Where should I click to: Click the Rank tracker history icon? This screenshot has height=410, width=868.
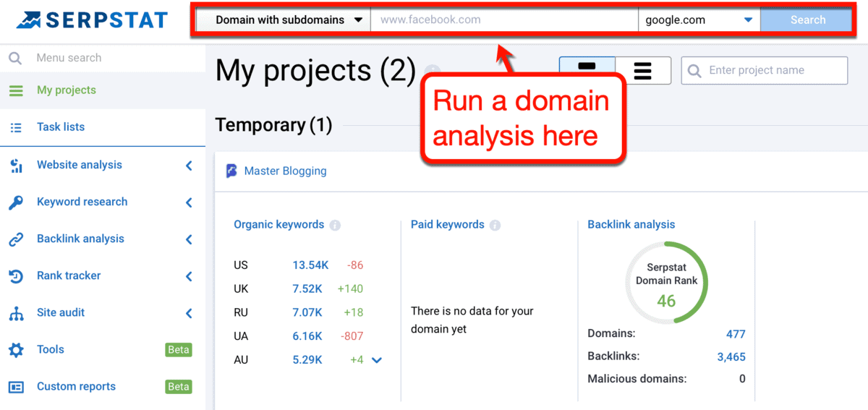point(16,276)
